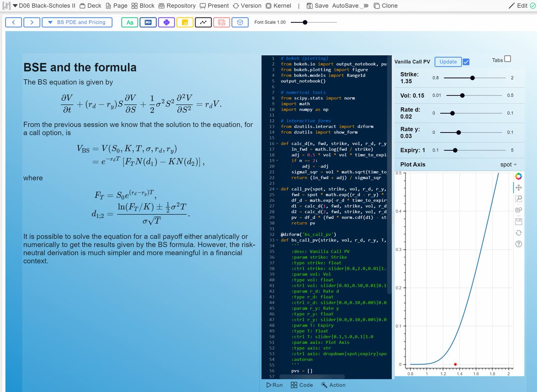
Task: Open the Repository menu
Action: click(177, 6)
